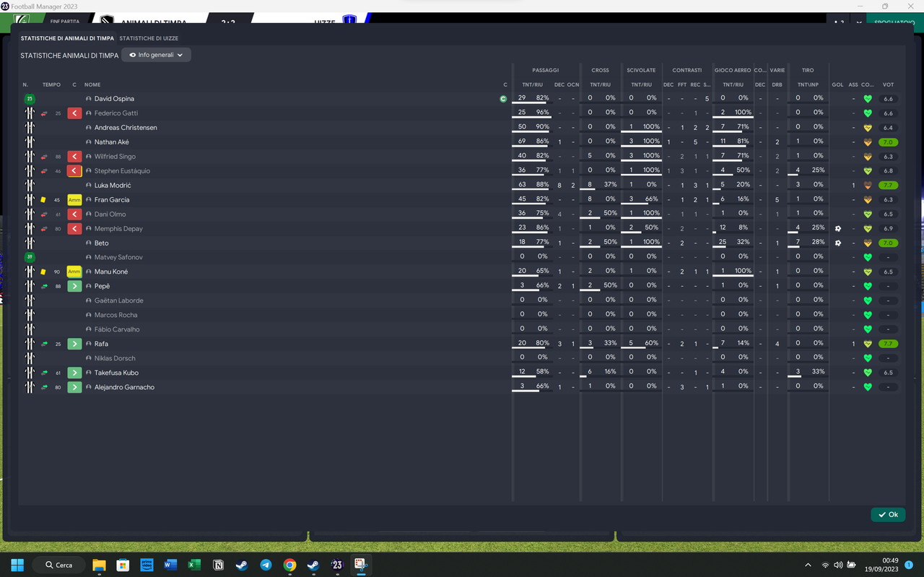The width and height of the screenshot is (924, 577).
Task: Click the goal ball icon on Beto's row
Action: coord(838,243)
